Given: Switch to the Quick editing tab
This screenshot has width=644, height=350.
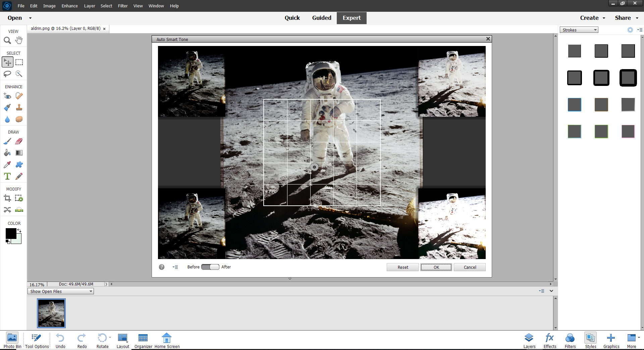Looking at the screenshot, I should point(292,18).
